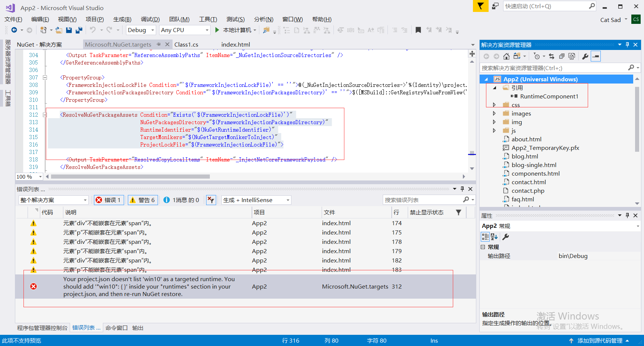Toggle the Messages 0 filter button
644x346 pixels.
(181, 200)
